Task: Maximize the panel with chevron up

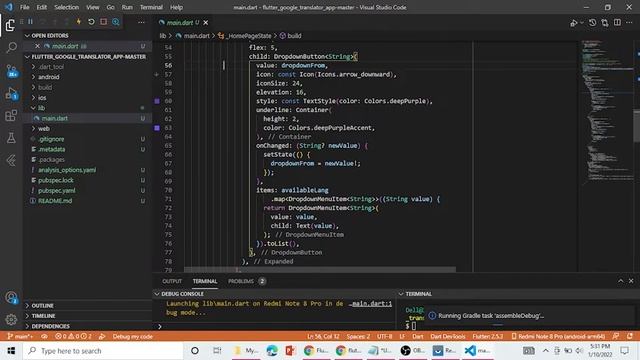Action: 620,281
